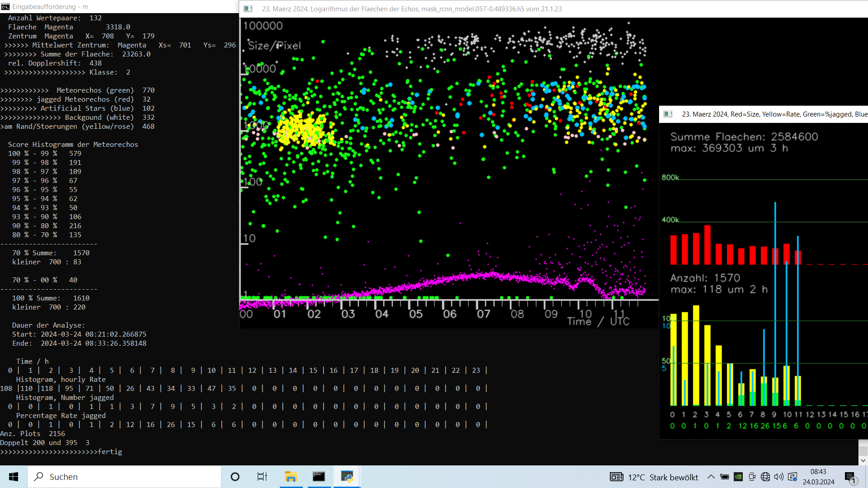This screenshot has height=488, width=868.
Task: Open Cortana from the taskbar circle
Action: (x=235, y=477)
